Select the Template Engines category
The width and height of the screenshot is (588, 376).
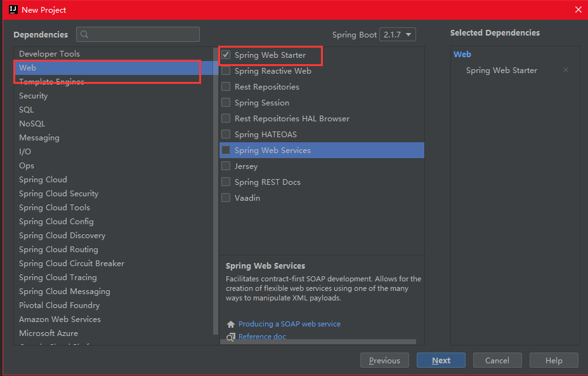114,81
